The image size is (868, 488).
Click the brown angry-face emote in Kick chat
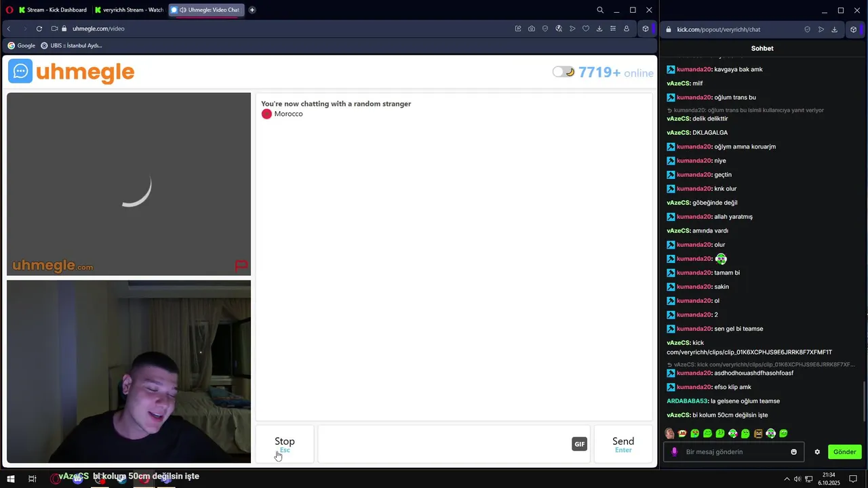point(758,433)
